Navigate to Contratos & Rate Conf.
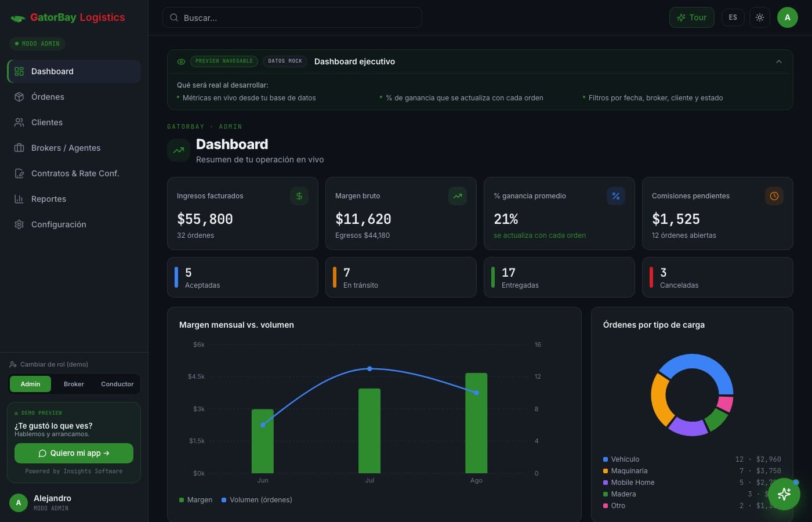Image resolution: width=812 pixels, height=522 pixels. pos(74,173)
